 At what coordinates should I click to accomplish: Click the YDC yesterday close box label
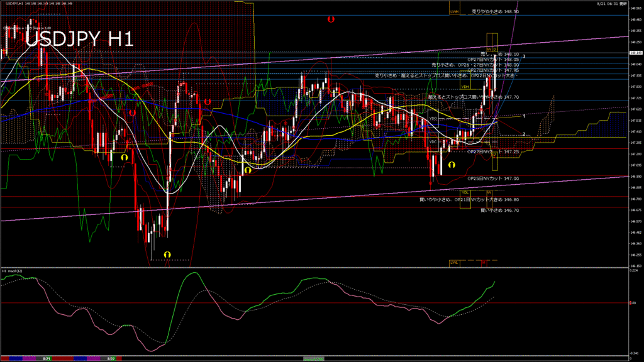(x=433, y=142)
